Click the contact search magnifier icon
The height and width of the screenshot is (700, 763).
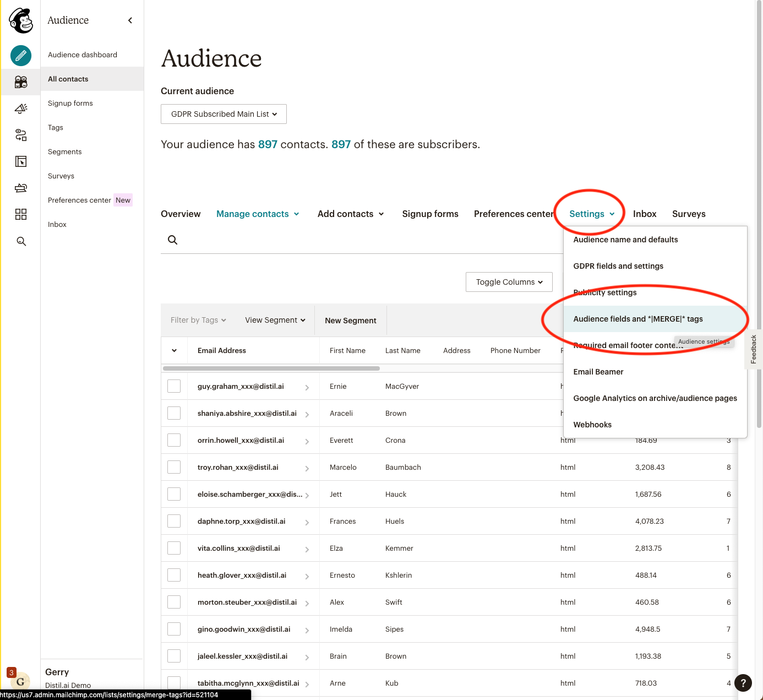coord(172,240)
